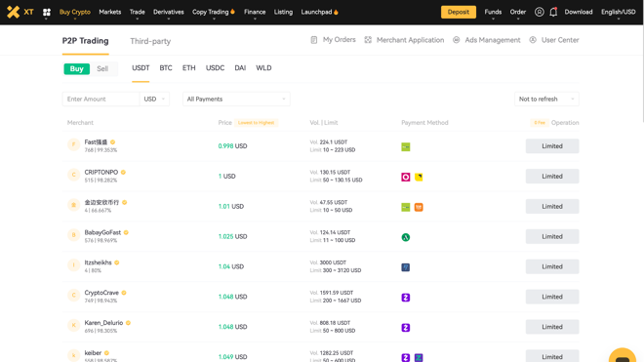The image size is (644, 362).
Task: Expand the Funds menu
Action: [493, 12]
